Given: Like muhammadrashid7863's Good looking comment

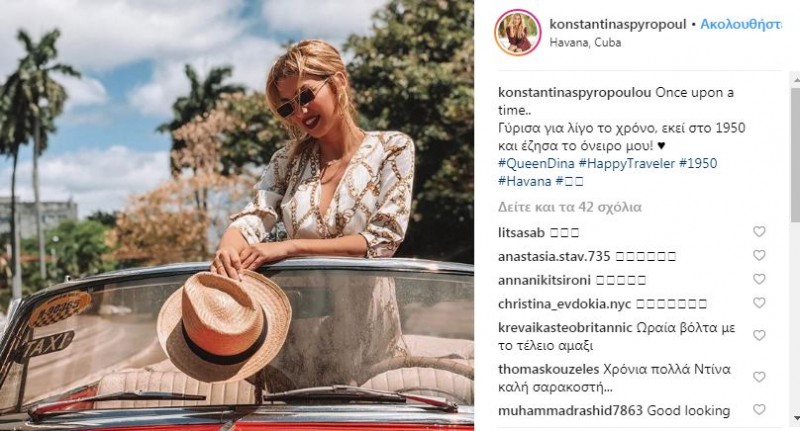Looking at the screenshot, I should (x=759, y=410).
